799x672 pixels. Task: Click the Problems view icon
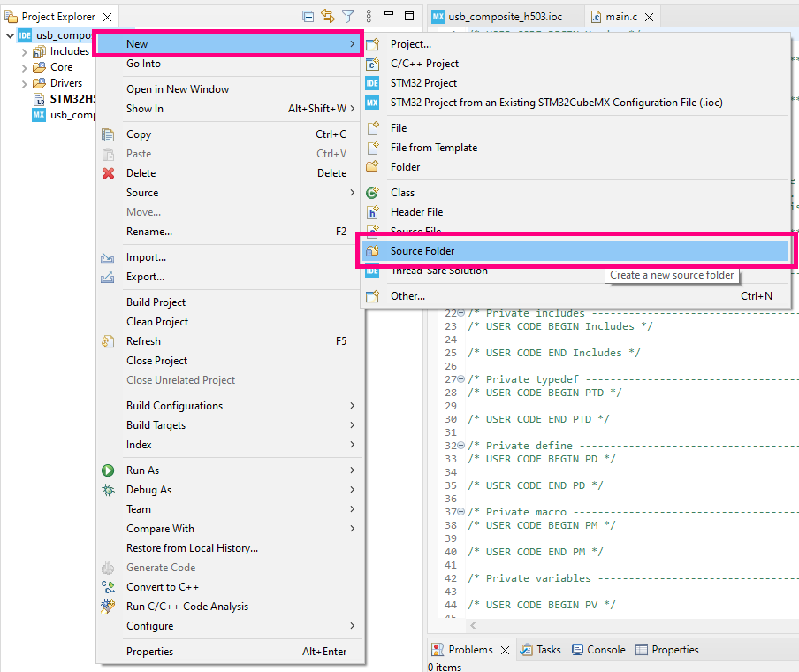438,650
